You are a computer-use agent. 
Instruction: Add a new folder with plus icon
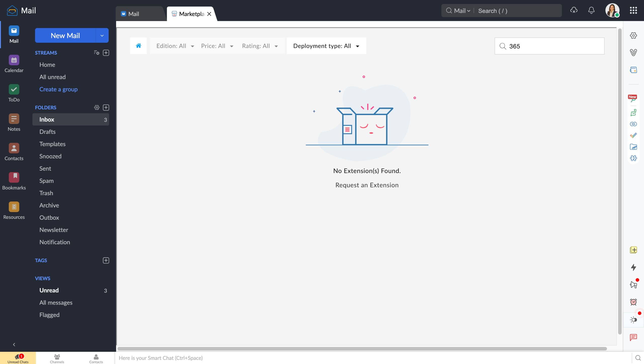pos(106,108)
